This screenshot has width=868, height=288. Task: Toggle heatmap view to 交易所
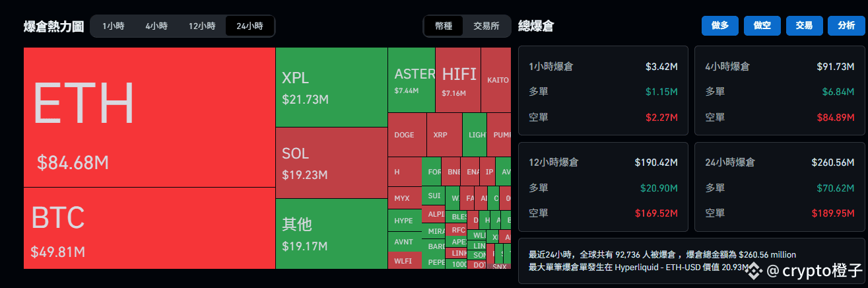click(486, 26)
